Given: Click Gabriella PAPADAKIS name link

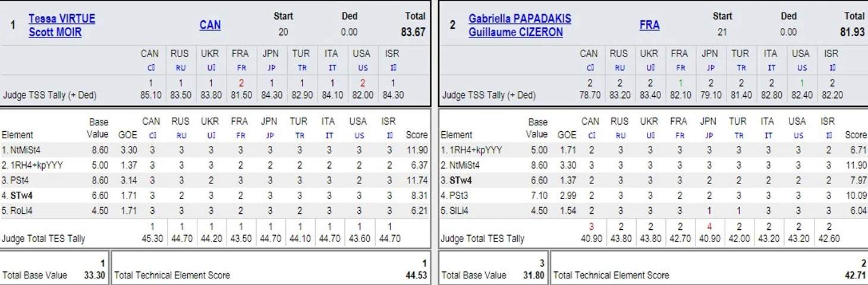Looking at the screenshot, I should tap(520, 18).
